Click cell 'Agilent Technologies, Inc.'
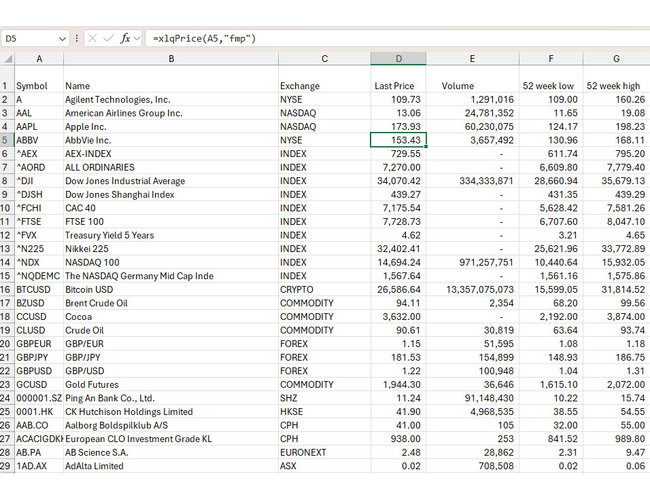 click(x=171, y=100)
